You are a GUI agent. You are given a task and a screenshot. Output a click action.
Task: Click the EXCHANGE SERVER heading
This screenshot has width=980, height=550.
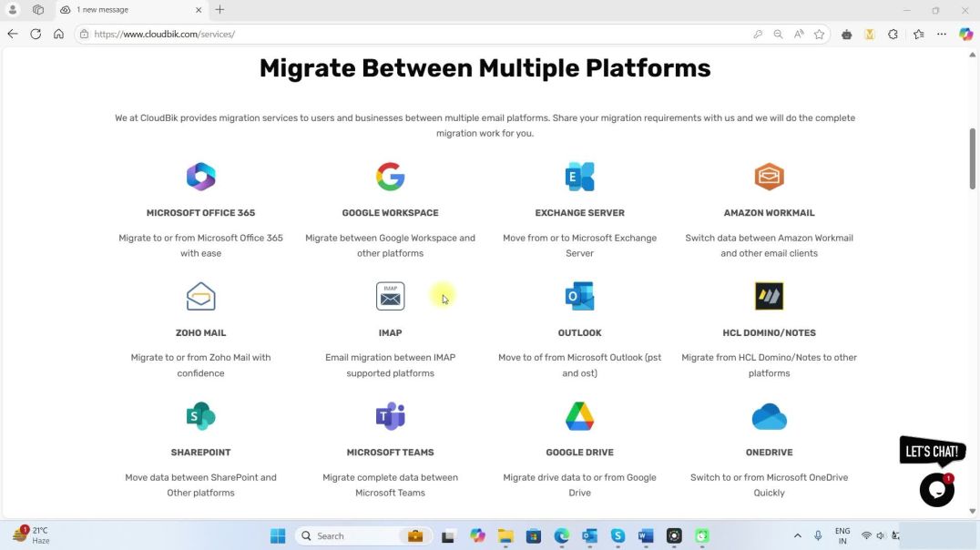579,212
